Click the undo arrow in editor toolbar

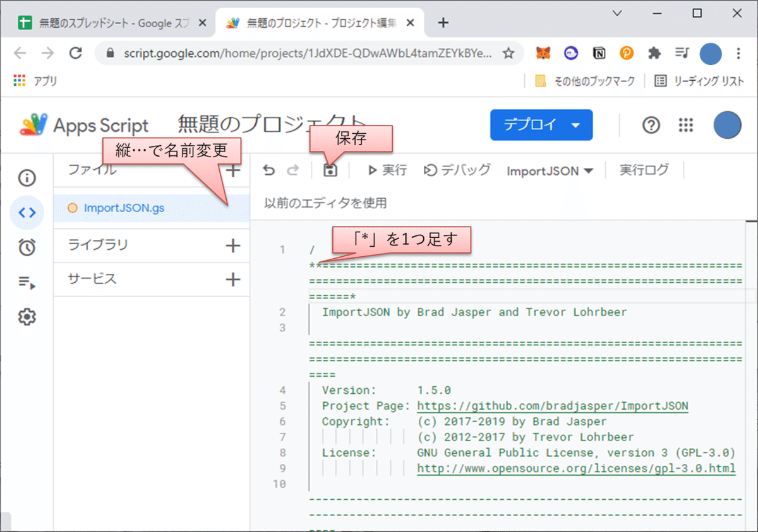tap(269, 170)
